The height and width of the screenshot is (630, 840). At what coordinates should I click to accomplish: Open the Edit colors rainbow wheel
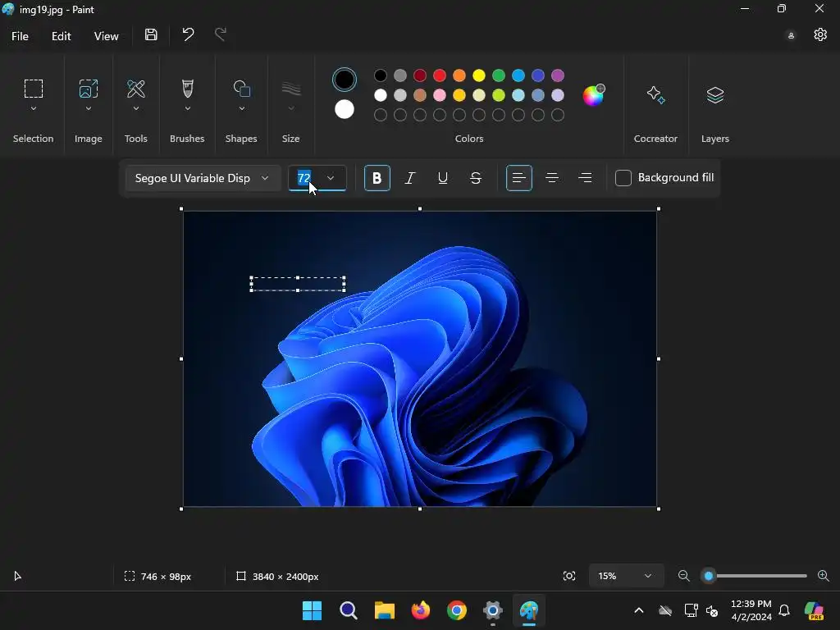[x=593, y=95]
